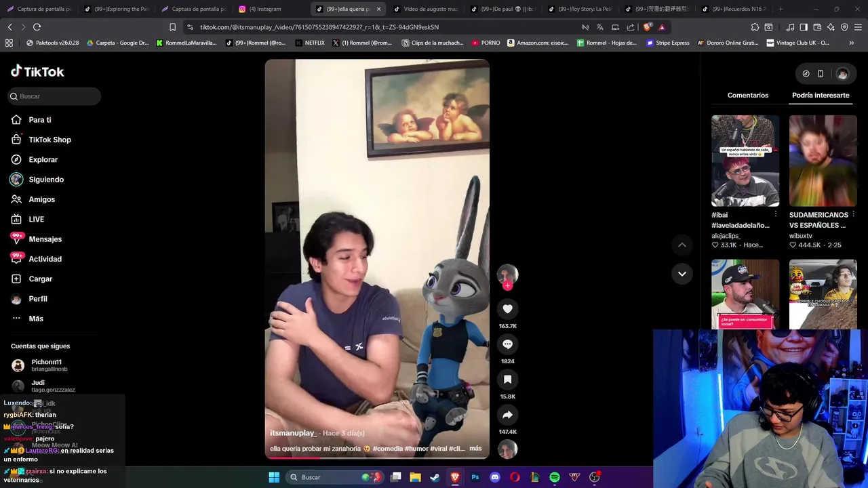Open Windows Start menu
The image size is (868, 488).
[x=274, y=477]
